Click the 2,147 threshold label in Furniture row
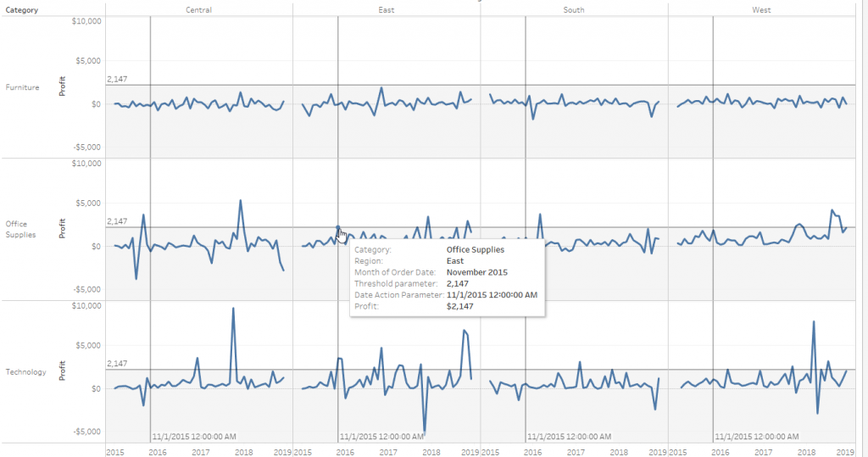 [117, 79]
